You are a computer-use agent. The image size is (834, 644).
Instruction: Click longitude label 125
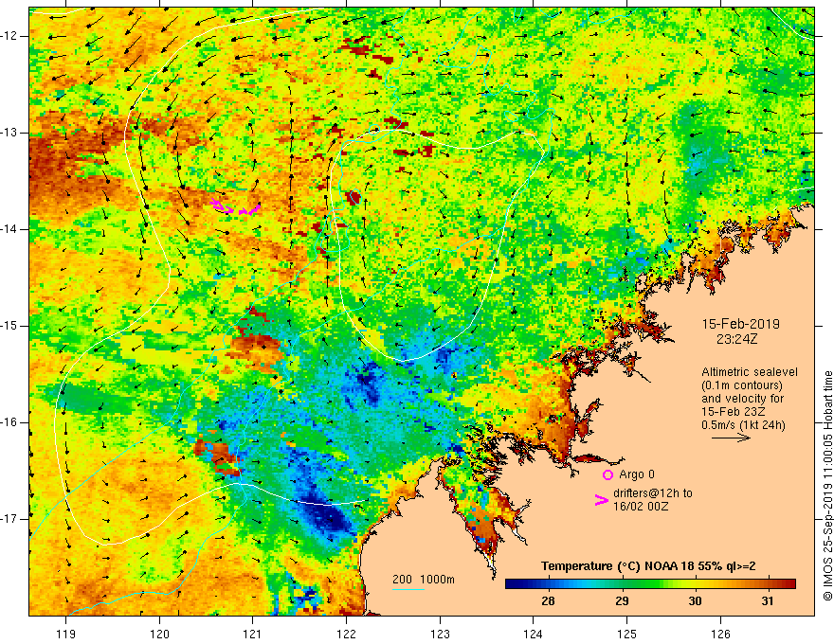tap(626, 634)
